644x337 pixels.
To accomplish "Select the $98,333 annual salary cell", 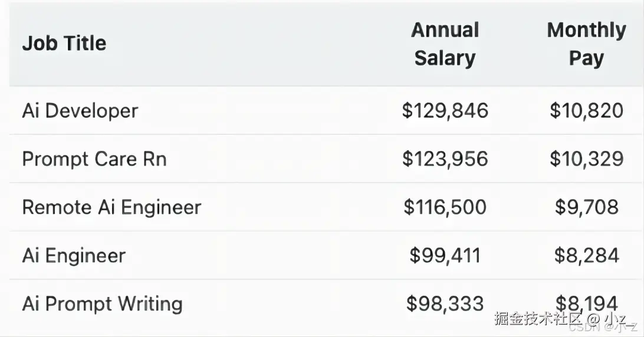I will pos(445,304).
